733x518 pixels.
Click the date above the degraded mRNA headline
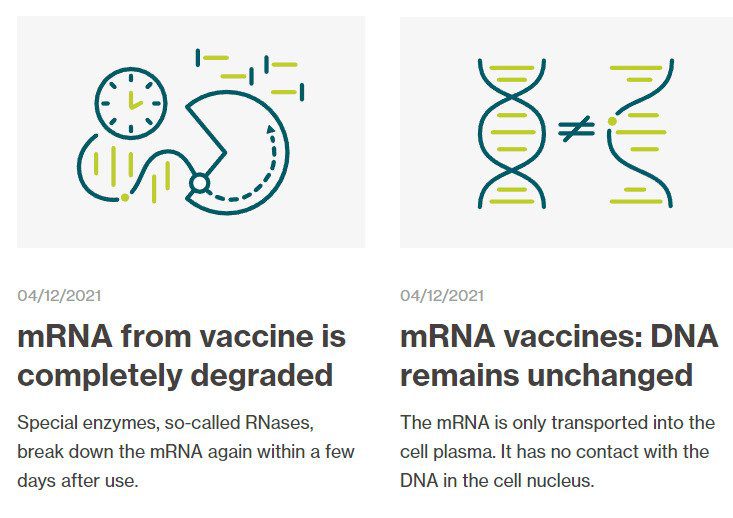click(59, 296)
